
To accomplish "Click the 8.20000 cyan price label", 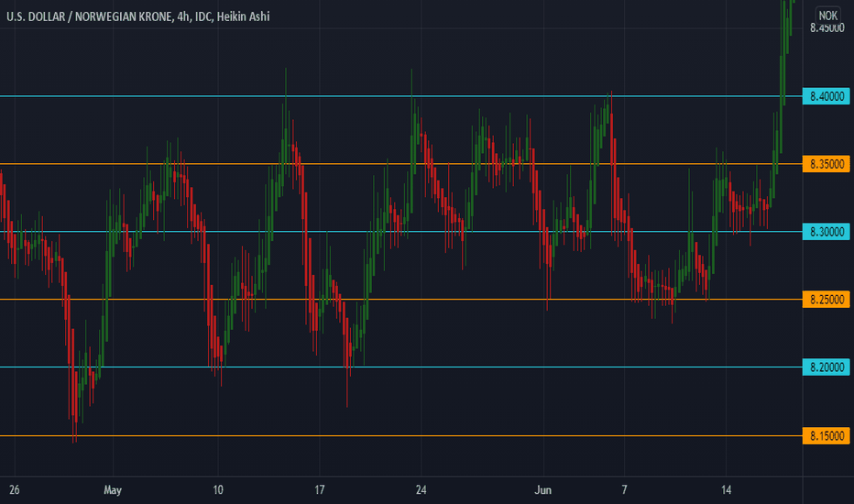I will [826, 367].
